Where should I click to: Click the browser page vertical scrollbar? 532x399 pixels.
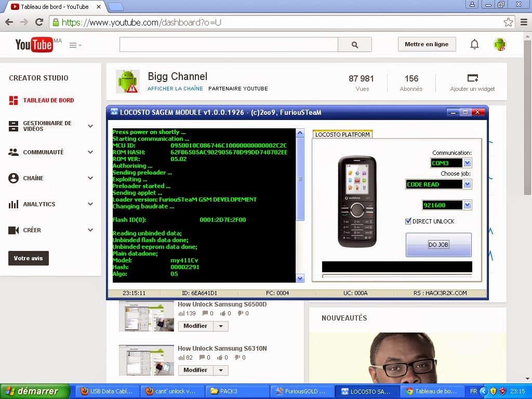[x=528, y=117]
